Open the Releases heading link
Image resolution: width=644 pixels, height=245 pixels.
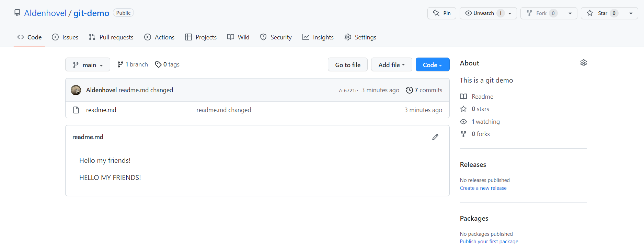coord(473,164)
